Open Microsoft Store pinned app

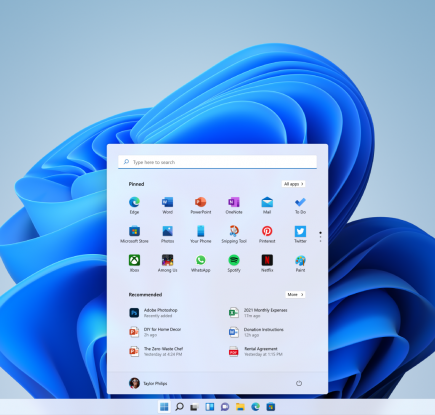(134, 234)
